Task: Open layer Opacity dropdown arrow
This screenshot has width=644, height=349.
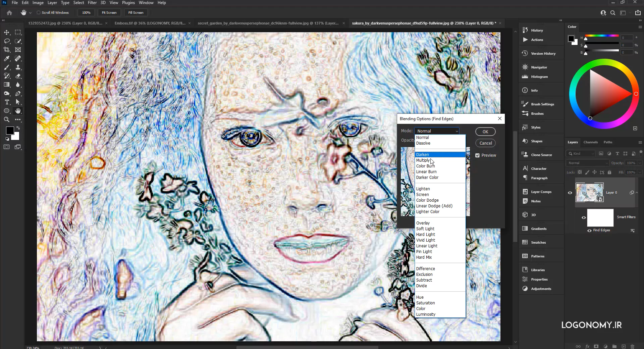Action: [x=640, y=163]
